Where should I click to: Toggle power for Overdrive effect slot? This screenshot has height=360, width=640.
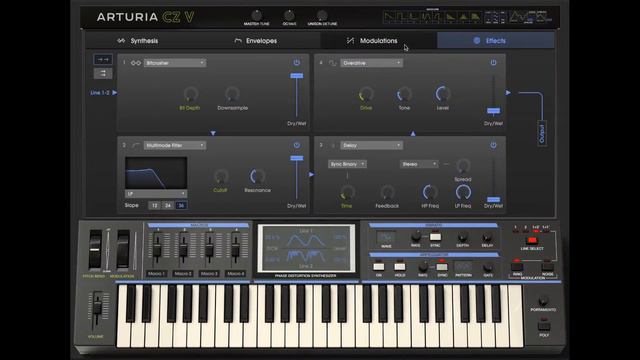[493, 62]
